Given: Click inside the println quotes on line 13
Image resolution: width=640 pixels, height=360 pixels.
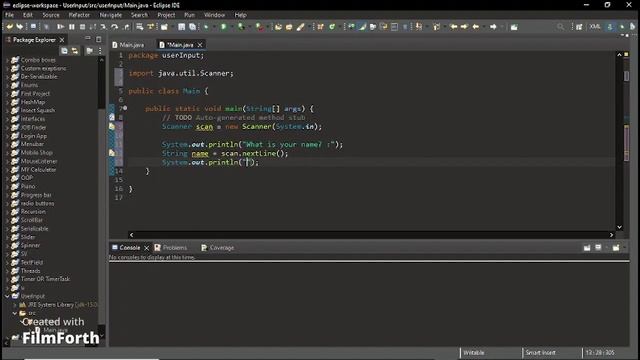Looking at the screenshot, I should [x=247, y=162].
